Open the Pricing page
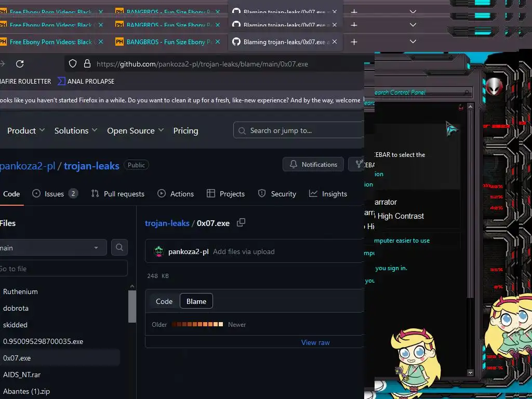 [x=185, y=130]
